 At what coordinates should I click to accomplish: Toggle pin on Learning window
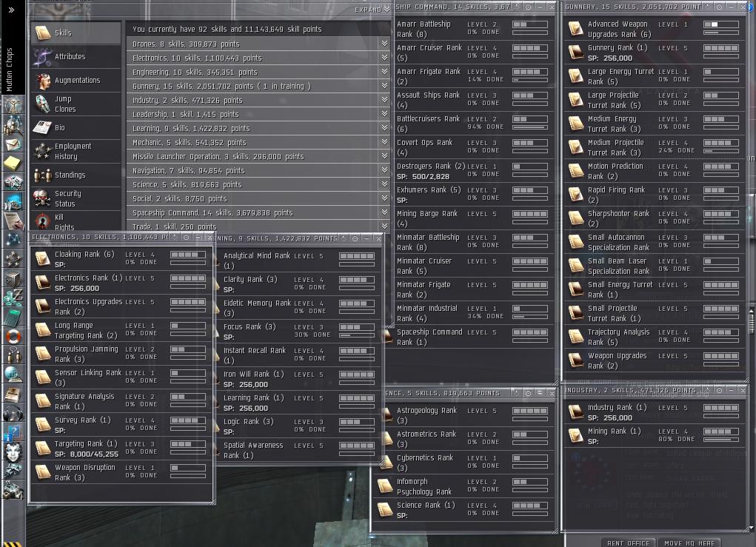(344, 238)
